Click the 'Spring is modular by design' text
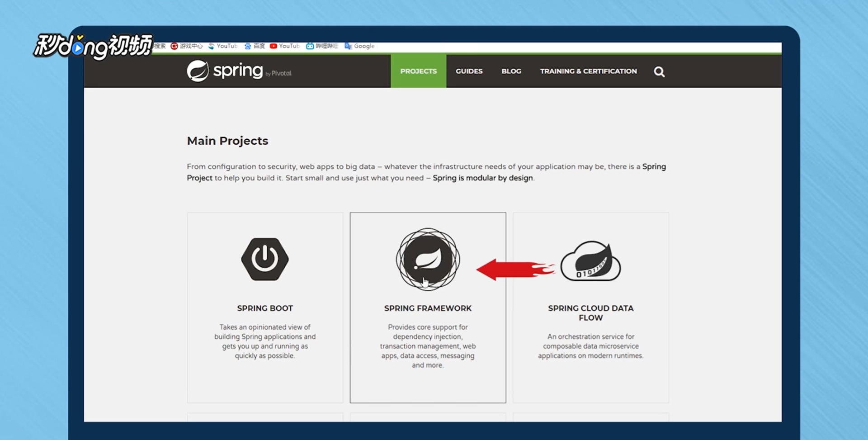The height and width of the screenshot is (440, 868). coord(482,178)
